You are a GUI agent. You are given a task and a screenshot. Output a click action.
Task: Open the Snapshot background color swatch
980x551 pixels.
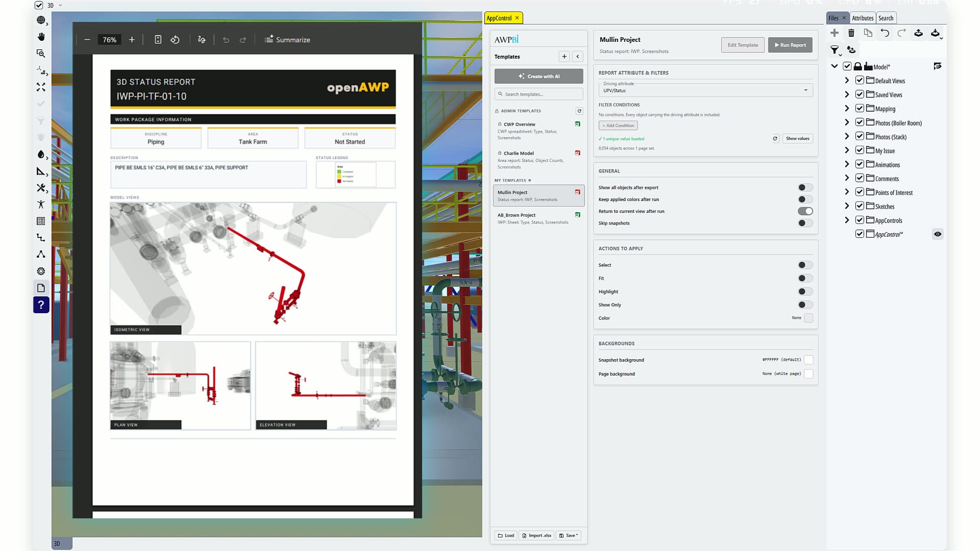808,360
